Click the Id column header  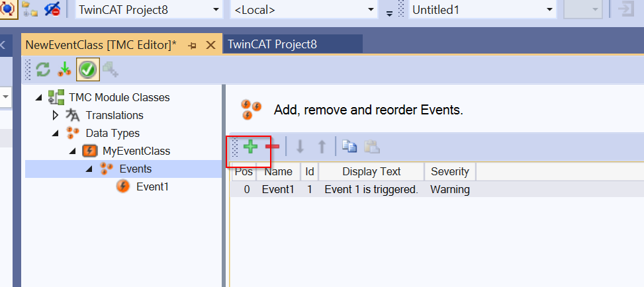click(x=310, y=172)
